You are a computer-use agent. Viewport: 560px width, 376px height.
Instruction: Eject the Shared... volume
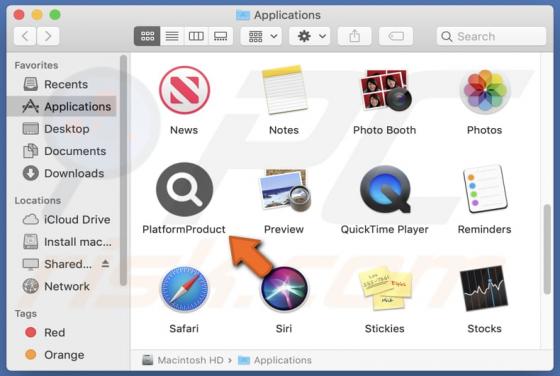point(105,264)
